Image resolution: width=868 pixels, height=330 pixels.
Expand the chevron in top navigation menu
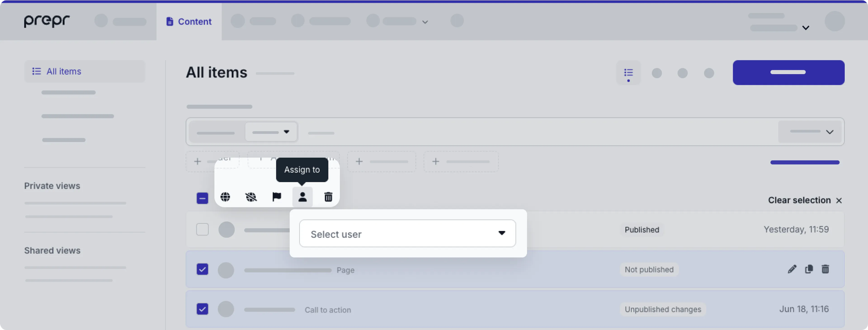425,22
